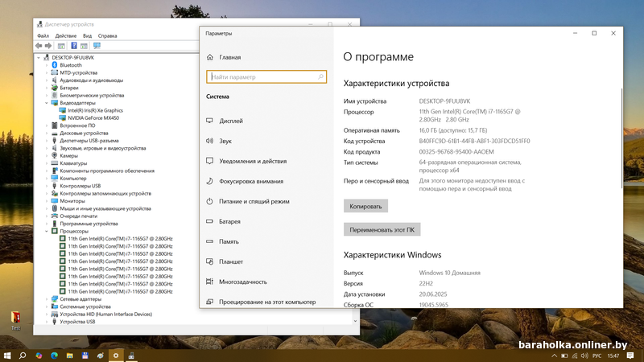Click Переименовать этот ПК button

382,229
